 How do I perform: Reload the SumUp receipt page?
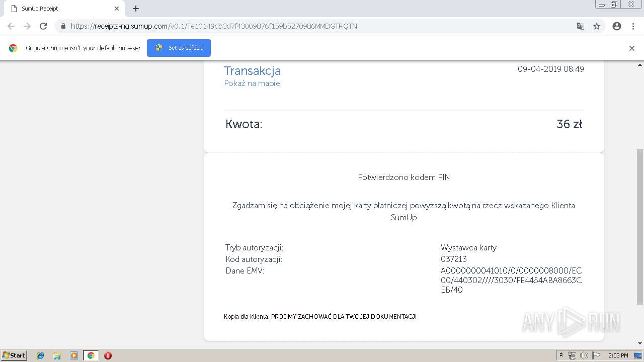43,26
